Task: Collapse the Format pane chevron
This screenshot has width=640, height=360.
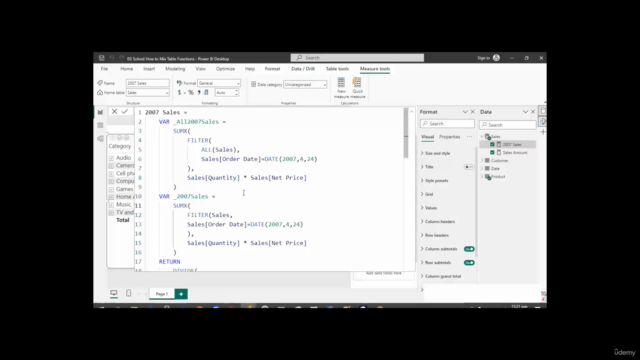Action: tap(465, 112)
